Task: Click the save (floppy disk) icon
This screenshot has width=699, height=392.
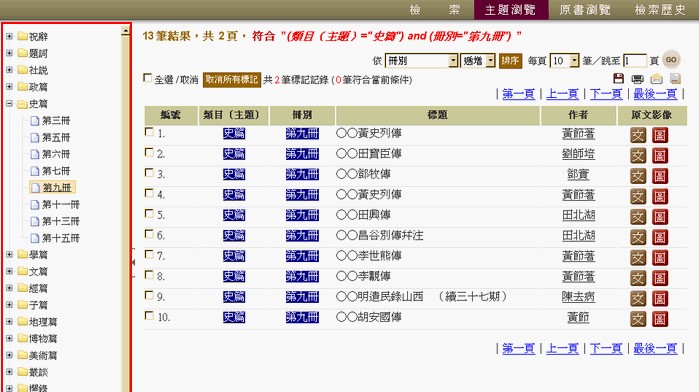Action: pos(618,78)
